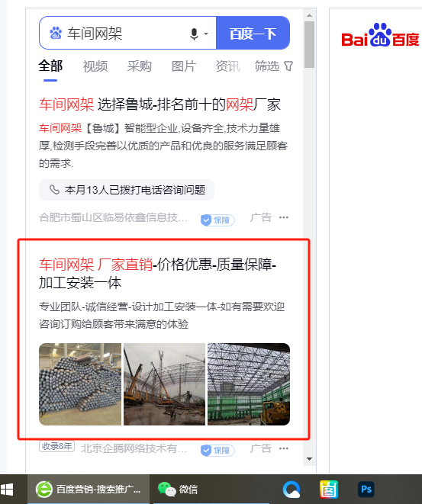
Task: Open the 鲁城 网架厂家 ad title link
Action: tap(159, 104)
